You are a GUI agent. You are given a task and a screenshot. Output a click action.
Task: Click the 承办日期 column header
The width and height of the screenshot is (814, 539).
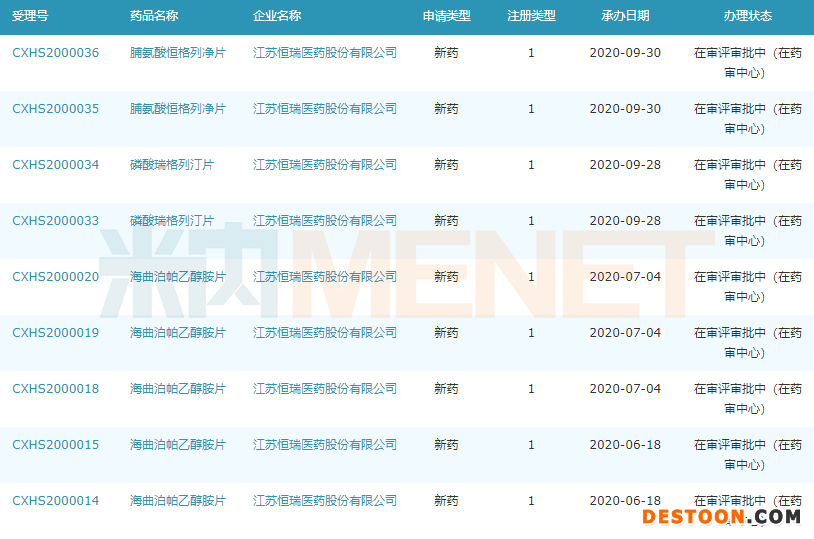tap(625, 16)
